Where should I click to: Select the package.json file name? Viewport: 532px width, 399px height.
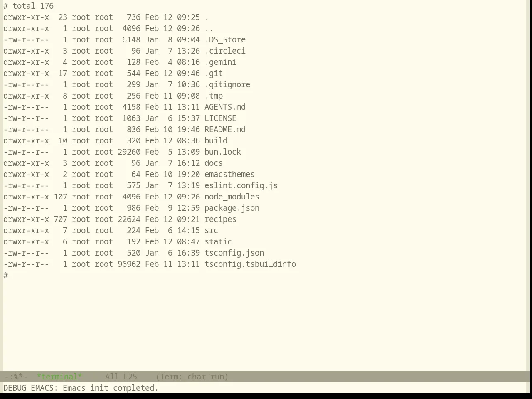232,208
